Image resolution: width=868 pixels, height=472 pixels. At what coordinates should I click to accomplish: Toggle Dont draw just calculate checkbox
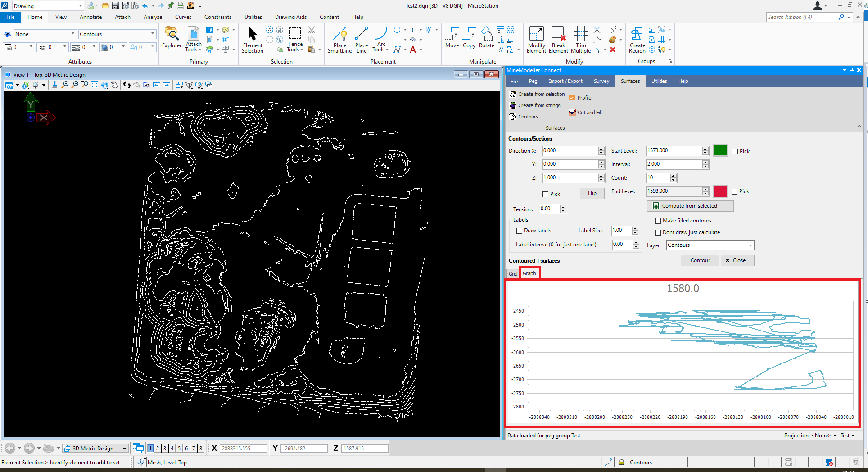tap(658, 232)
